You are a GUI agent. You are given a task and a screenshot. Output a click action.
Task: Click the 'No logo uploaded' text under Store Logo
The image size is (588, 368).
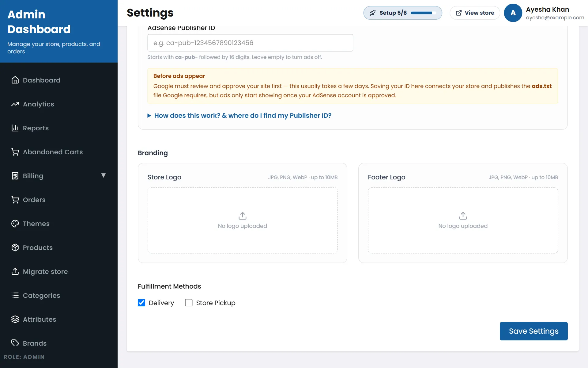243,226
